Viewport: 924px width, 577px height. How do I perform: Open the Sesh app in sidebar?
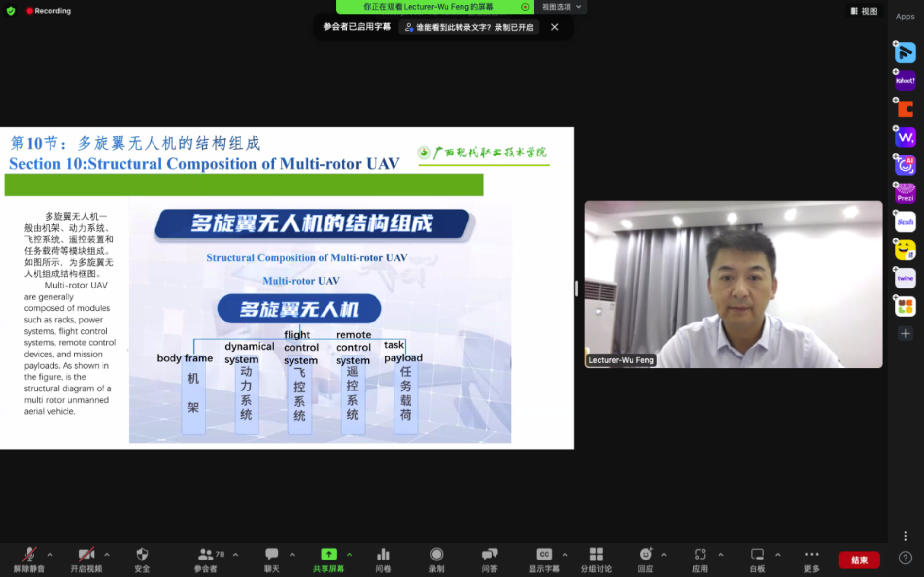click(905, 222)
